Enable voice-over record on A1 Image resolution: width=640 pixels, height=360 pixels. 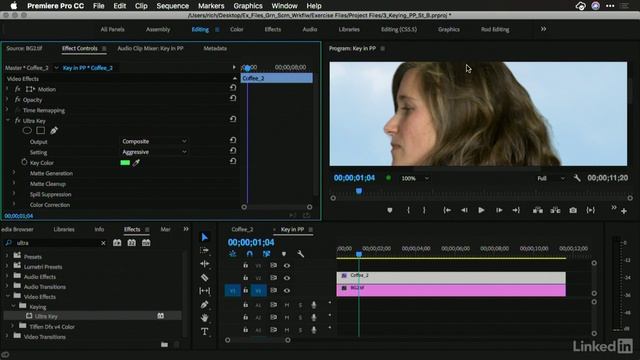point(313,305)
